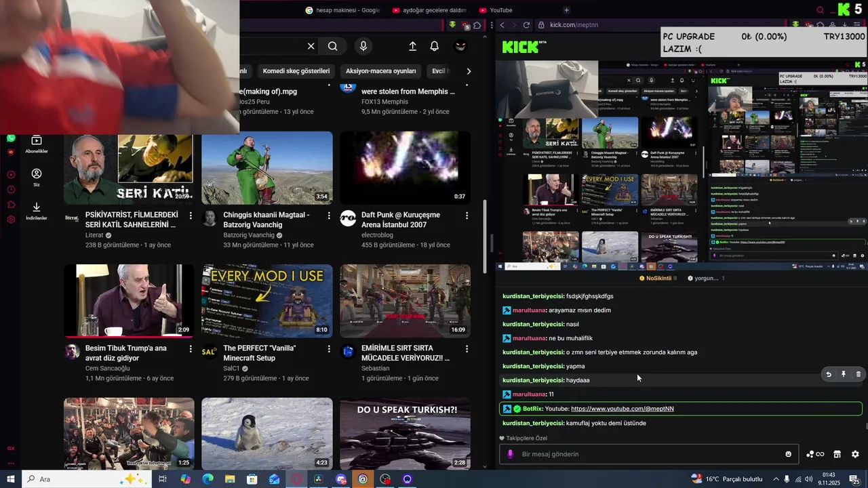The height and width of the screenshot is (488, 868).
Task: Open Kick chat settings gear
Action: [x=855, y=454]
